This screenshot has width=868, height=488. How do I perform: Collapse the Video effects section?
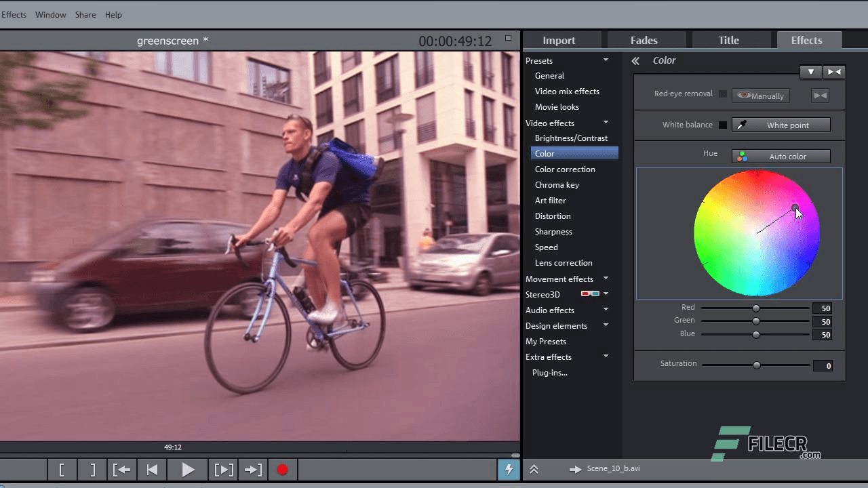click(x=606, y=123)
